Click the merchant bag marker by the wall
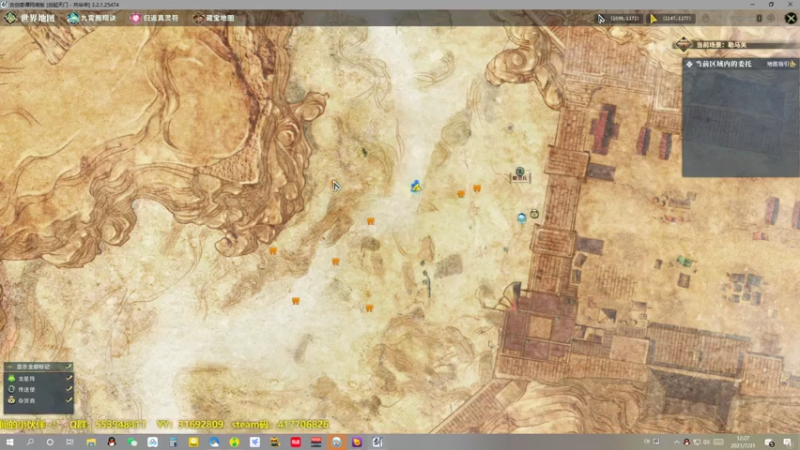The width and height of the screenshot is (800, 450). 534,214
